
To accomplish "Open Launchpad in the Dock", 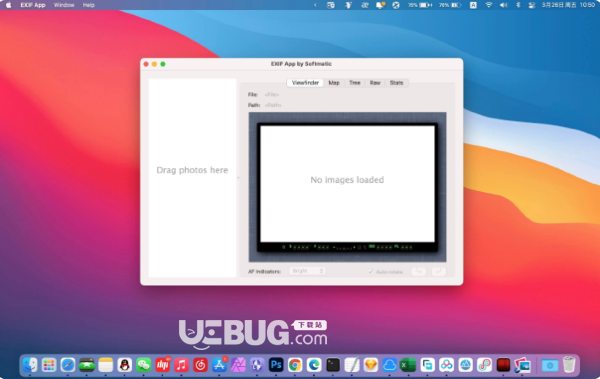I will click(49, 365).
